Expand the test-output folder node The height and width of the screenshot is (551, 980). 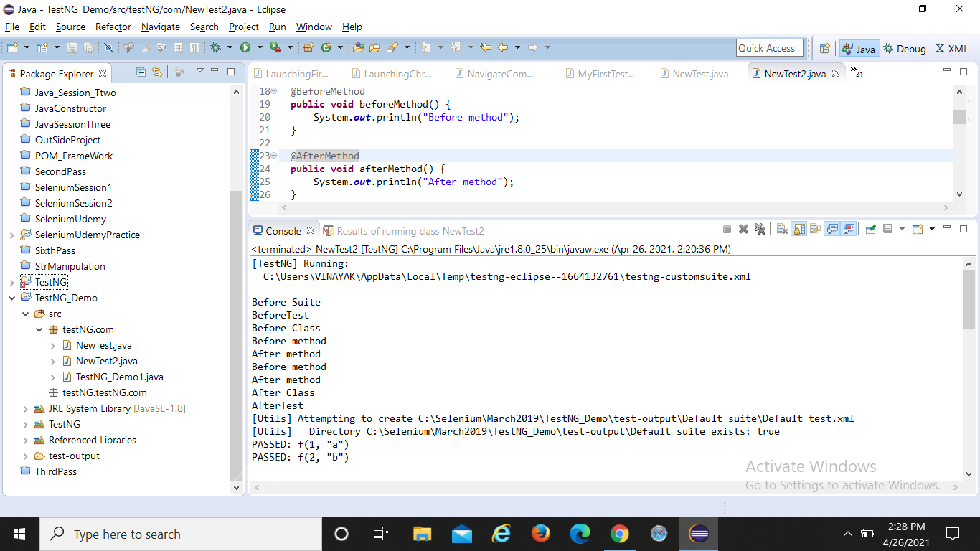tap(25, 456)
